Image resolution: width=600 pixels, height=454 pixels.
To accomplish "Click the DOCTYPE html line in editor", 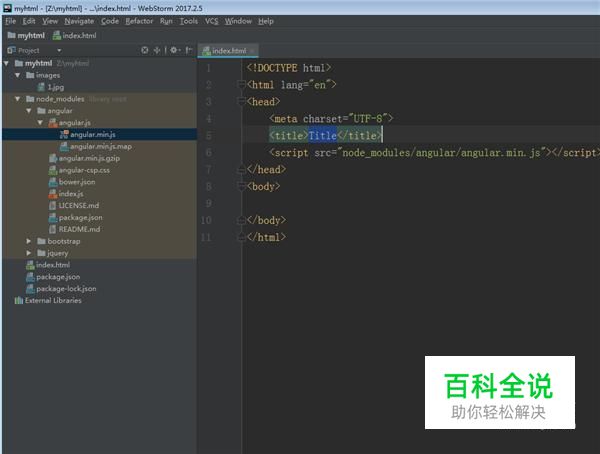I will click(289, 68).
